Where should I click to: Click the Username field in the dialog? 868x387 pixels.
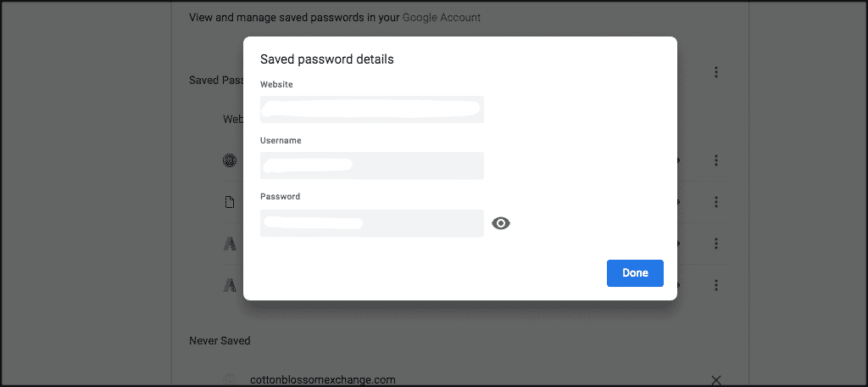coord(371,165)
